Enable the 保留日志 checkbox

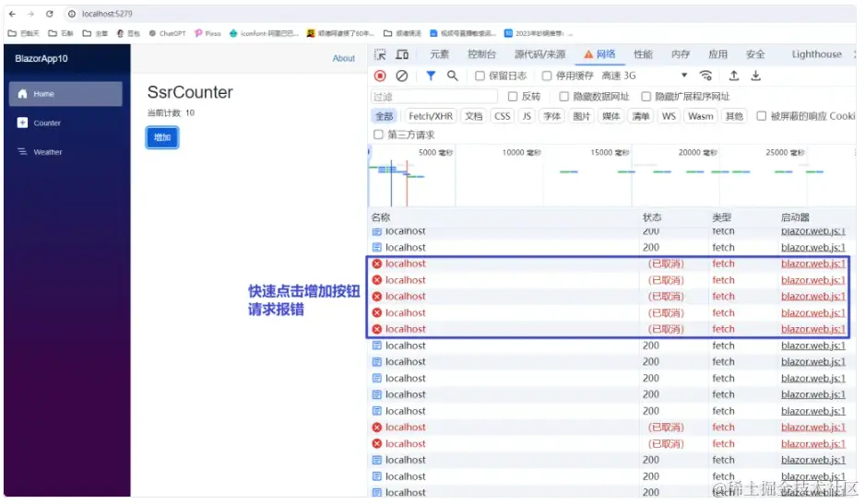point(480,76)
